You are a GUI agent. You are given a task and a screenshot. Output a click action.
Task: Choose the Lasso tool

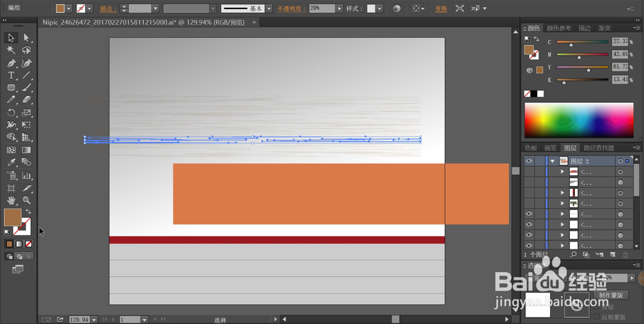(x=26, y=50)
